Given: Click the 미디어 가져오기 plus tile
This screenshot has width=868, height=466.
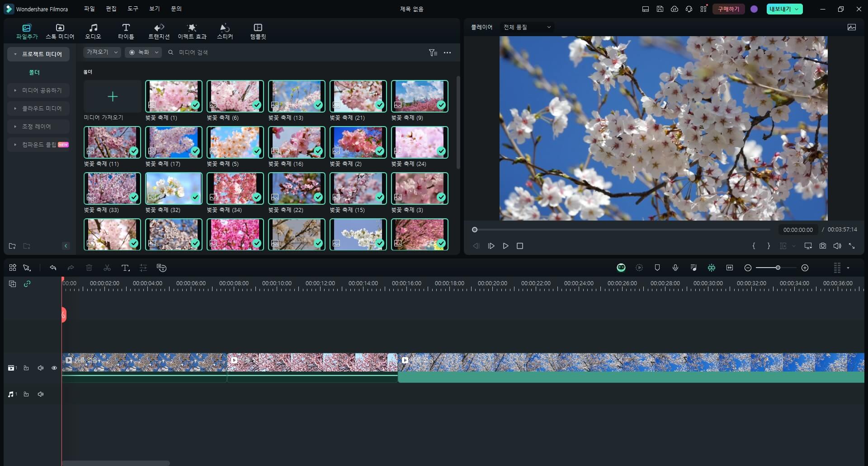Looking at the screenshot, I should click(113, 96).
